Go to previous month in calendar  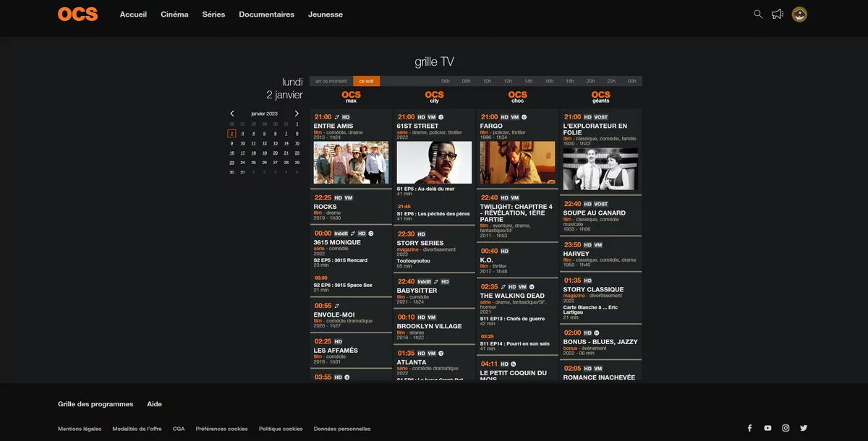pos(232,114)
